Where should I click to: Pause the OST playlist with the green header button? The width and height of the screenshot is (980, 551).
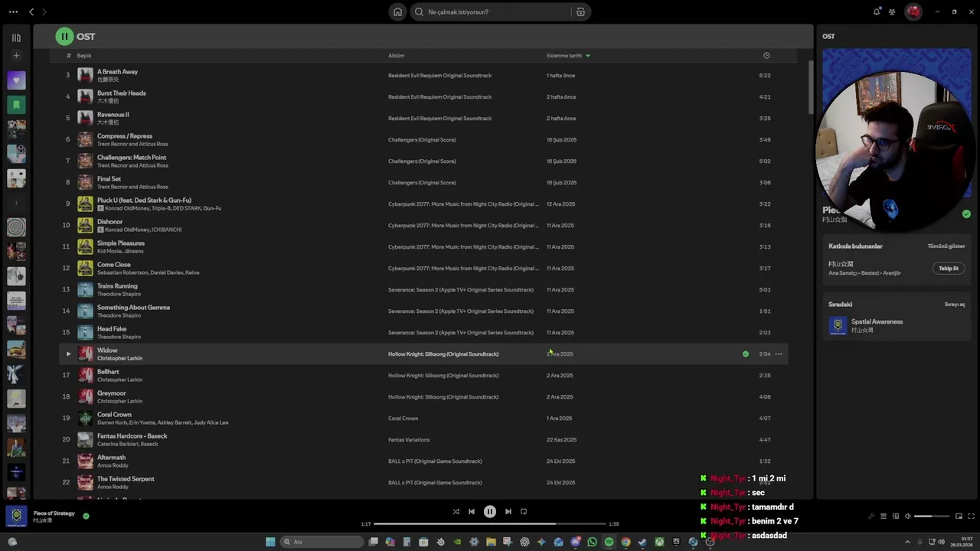pos(64,36)
